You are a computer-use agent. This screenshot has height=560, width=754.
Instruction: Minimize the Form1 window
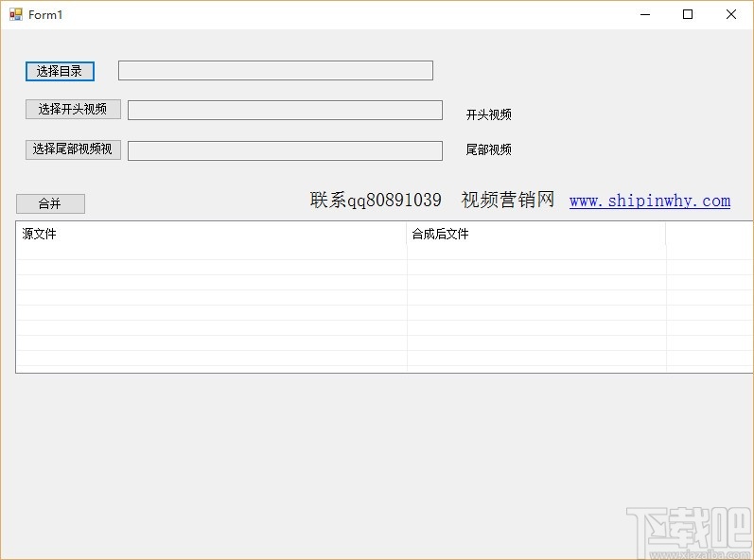tap(645, 14)
